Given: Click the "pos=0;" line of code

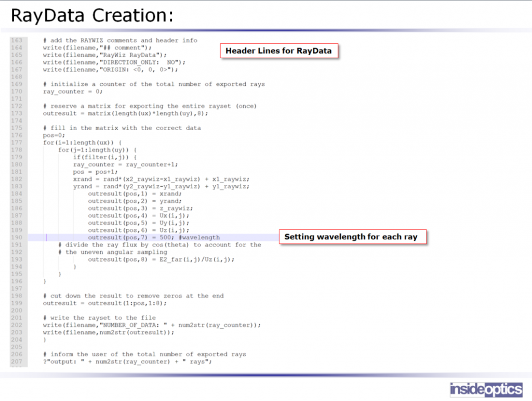Looking at the screenshot, I should pyautogui.click(x=54, y=135).
